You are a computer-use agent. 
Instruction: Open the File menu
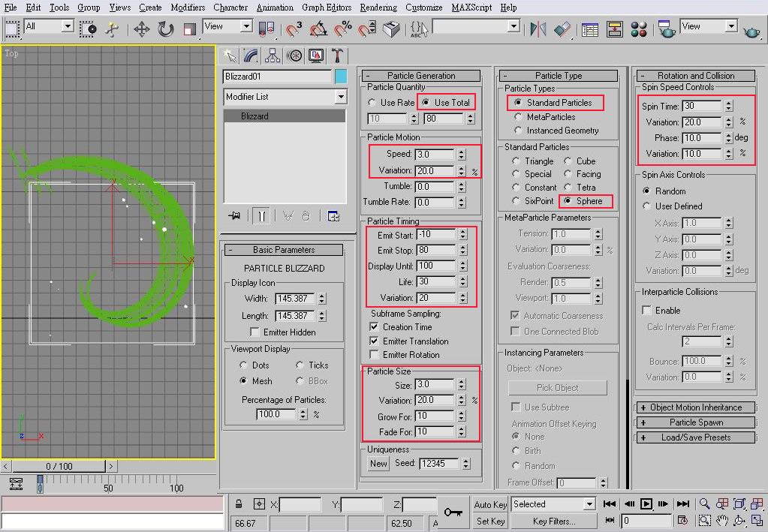tap(11, 8)
